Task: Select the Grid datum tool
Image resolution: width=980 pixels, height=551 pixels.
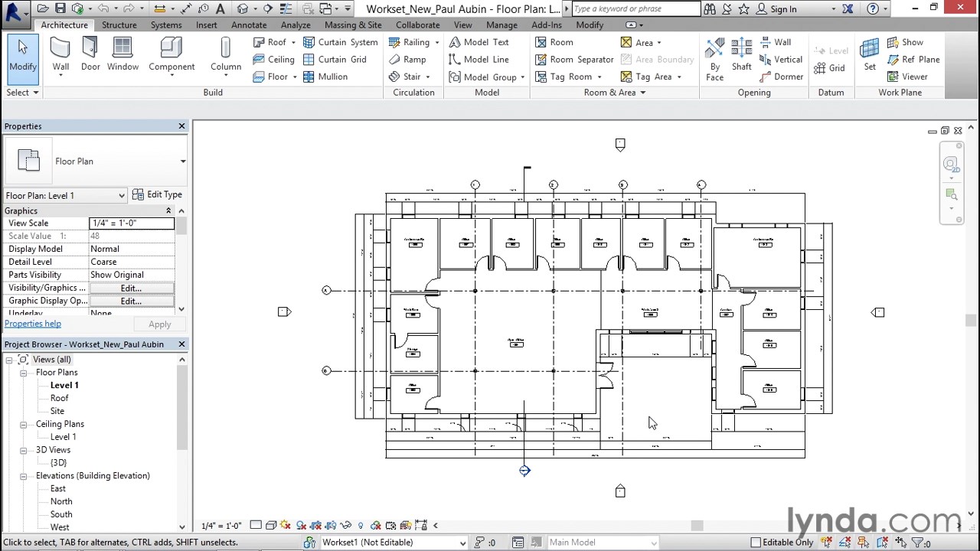Action: 829,68
